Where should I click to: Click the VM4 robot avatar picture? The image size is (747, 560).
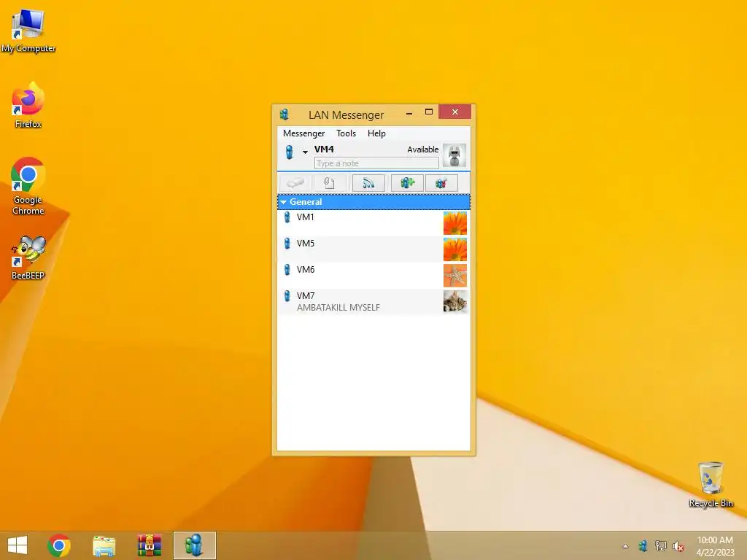point(454,155)
